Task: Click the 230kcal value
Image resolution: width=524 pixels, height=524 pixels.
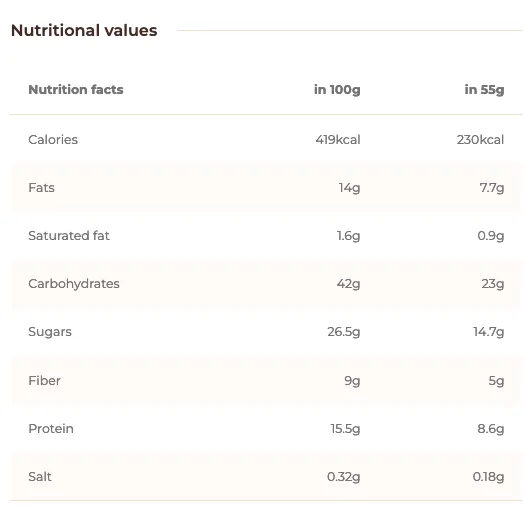Action: [480, 140]
